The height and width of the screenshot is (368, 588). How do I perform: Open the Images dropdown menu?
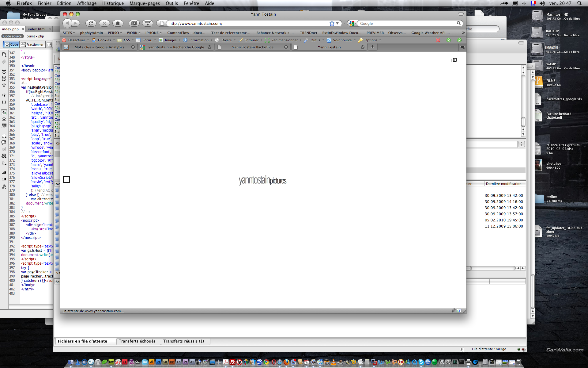(x=169, y=40)
